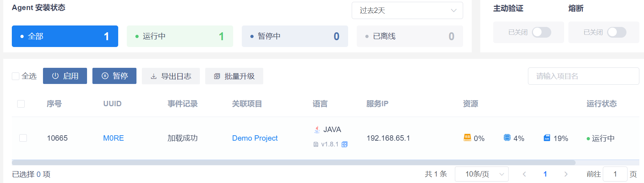This screenshot has height=183, width=644.
Task: Open the Demo Project link
Action: 255,138
